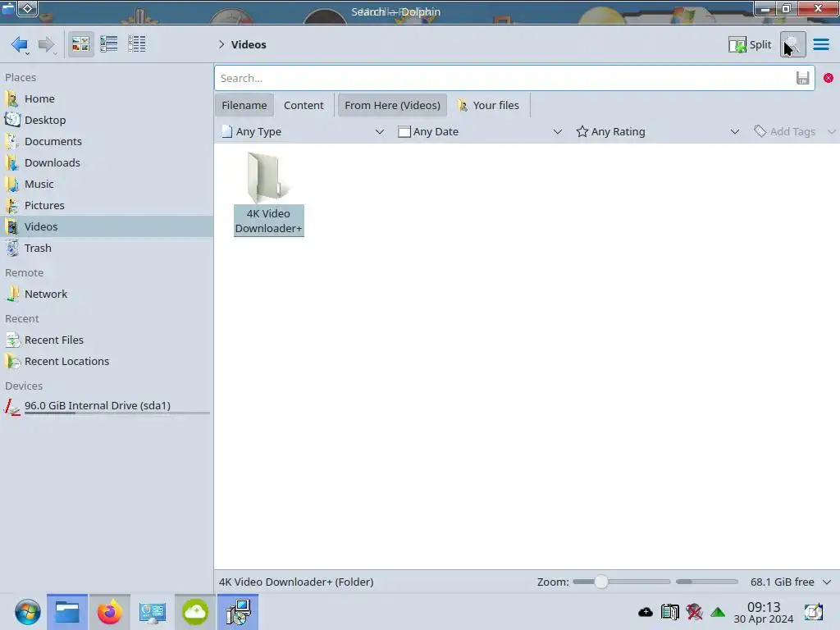Click the disabled network tray icon
This screenshot has height=630, width=840.
pyautogui.click(x=694, y=612)
